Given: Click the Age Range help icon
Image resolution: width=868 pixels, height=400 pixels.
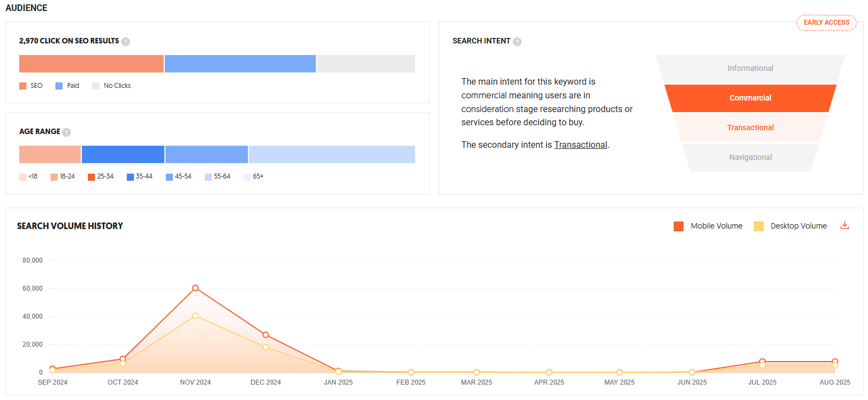Looking at the screenshot, I should pyautogui.click(x=66, y=132).
